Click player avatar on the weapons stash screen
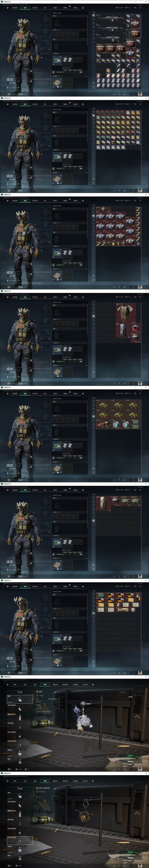Image resolution: width=149 pixels, height=868 pixels. pyautogui.click(x=140, y=94)
